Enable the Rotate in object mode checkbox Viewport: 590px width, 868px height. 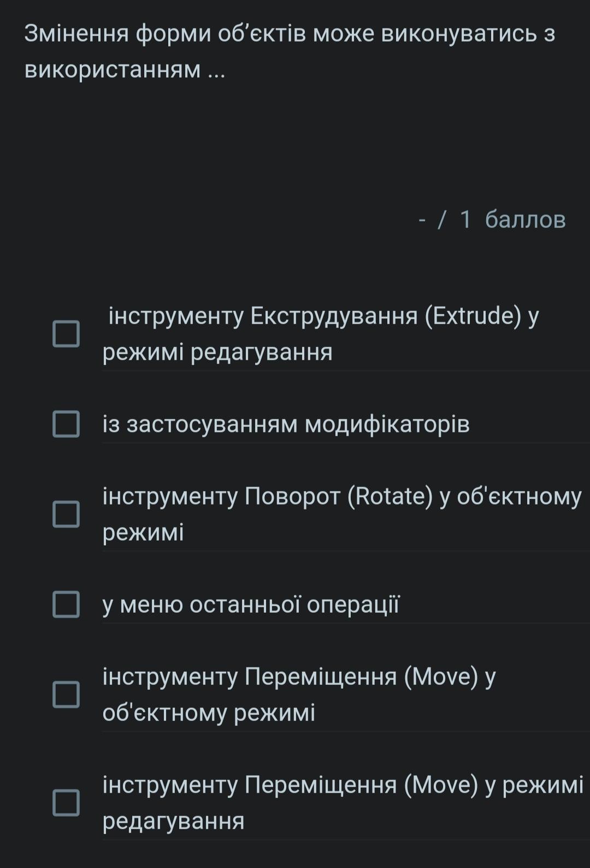66,514
